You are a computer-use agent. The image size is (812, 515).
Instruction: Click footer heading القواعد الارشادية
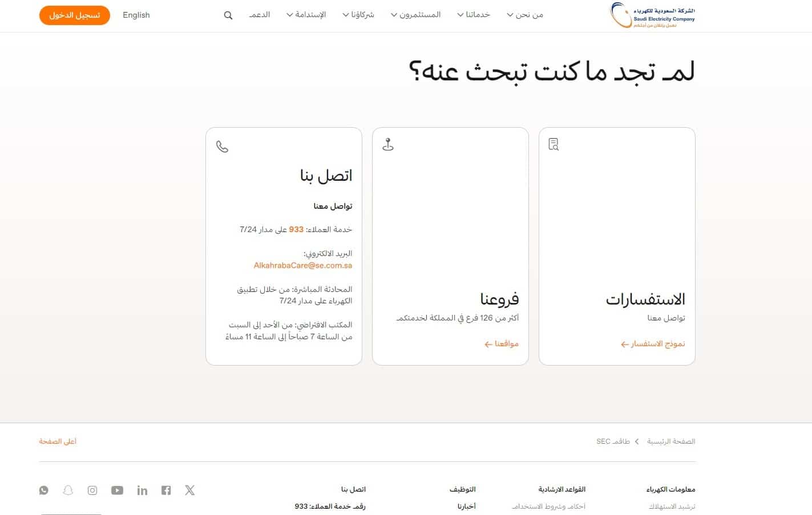pyautogui.click(x=562, y=489)
